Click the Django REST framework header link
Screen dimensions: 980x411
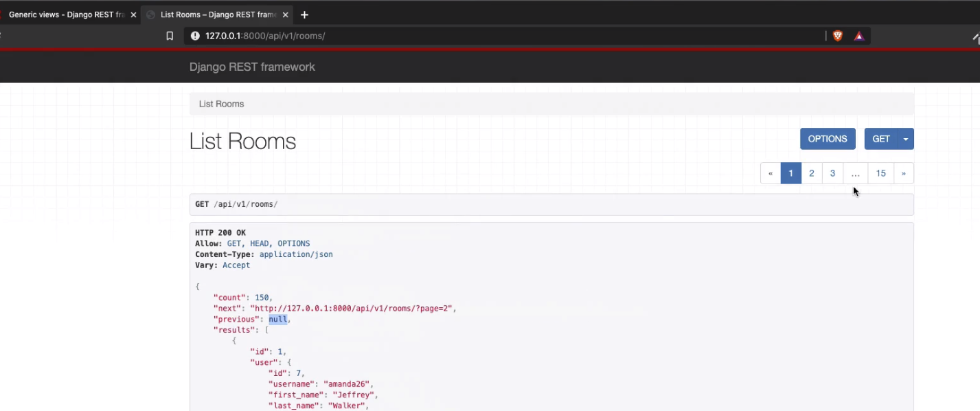pos(252,67)
